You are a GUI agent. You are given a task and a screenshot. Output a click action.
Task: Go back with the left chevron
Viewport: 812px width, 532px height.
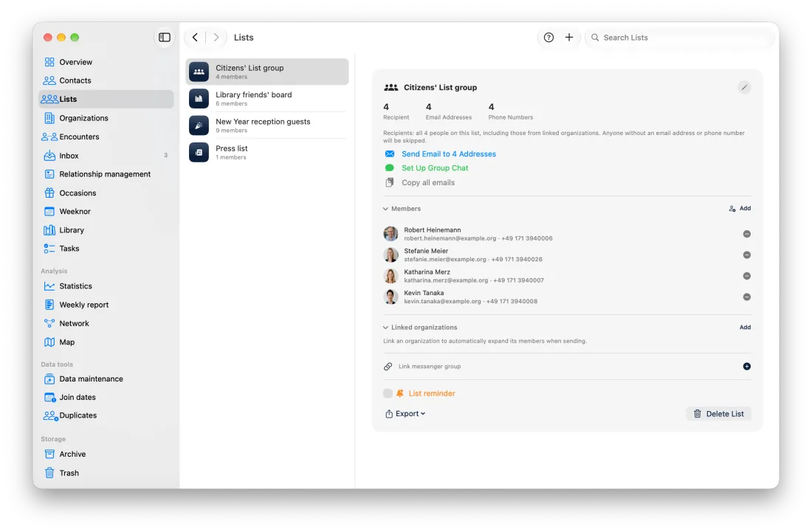(195, 37)
